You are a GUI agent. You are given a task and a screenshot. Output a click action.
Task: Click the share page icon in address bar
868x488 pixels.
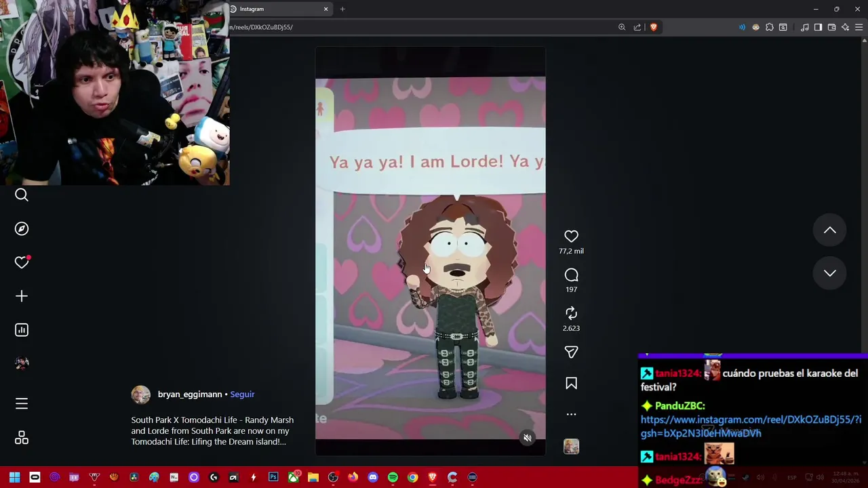(637, 27)
